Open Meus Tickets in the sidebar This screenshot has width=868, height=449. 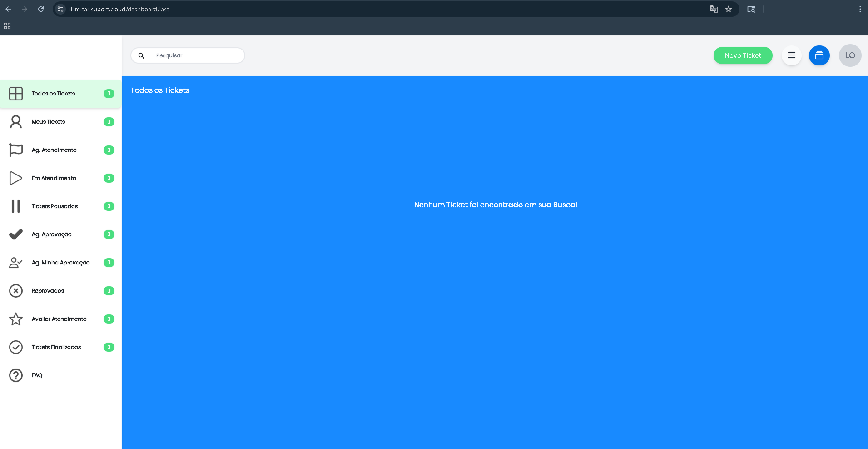[x=48, y=122]
